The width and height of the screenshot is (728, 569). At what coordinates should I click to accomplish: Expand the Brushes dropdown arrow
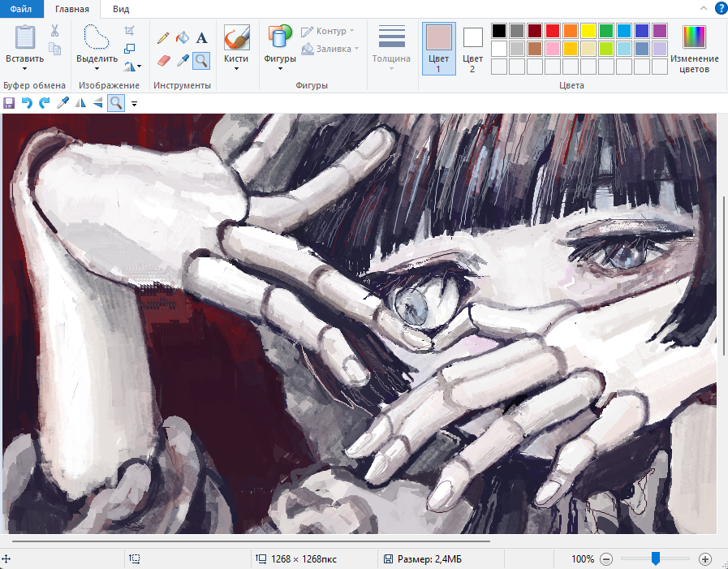[x=236, y=69]
